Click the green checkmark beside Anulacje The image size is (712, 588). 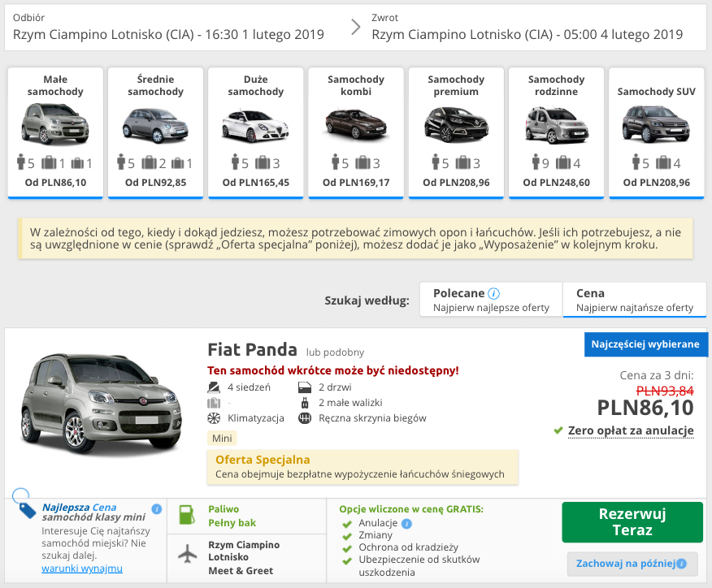tap(347, 524)
